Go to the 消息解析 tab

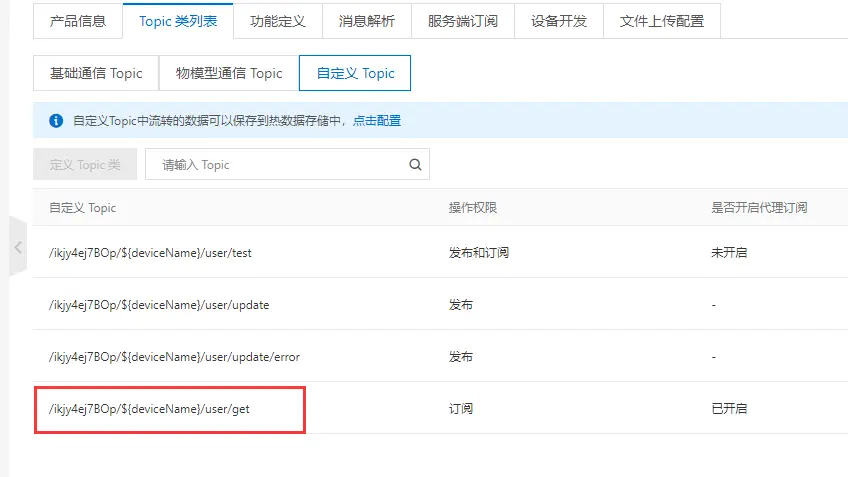pos(366,20)
